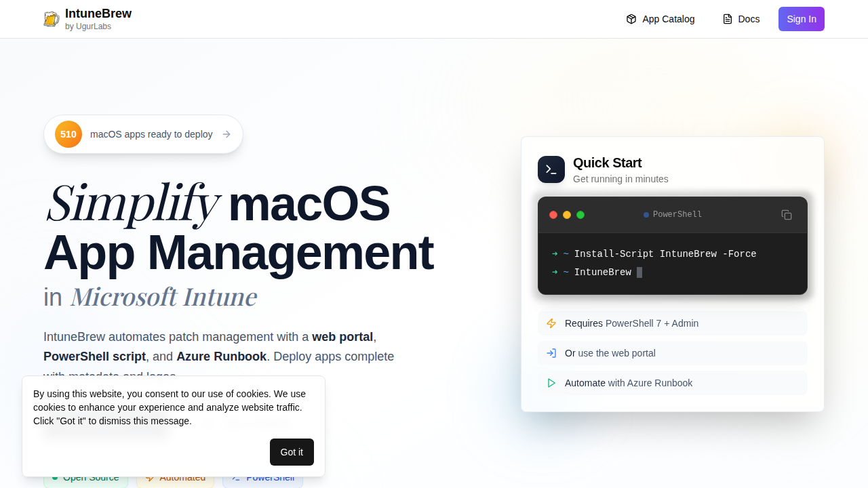Click the yellow terminal window dot

coord(567,215)
